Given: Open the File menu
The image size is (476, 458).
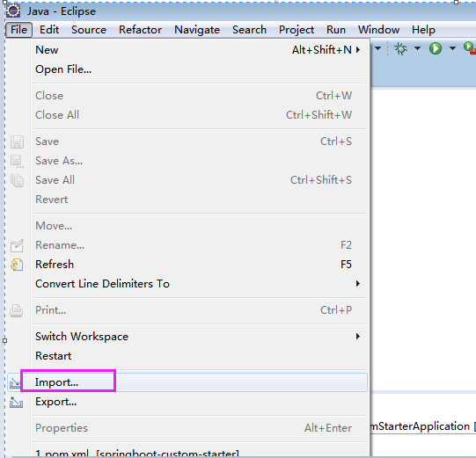Looking at the screenshot, I should tap(18, 30).
